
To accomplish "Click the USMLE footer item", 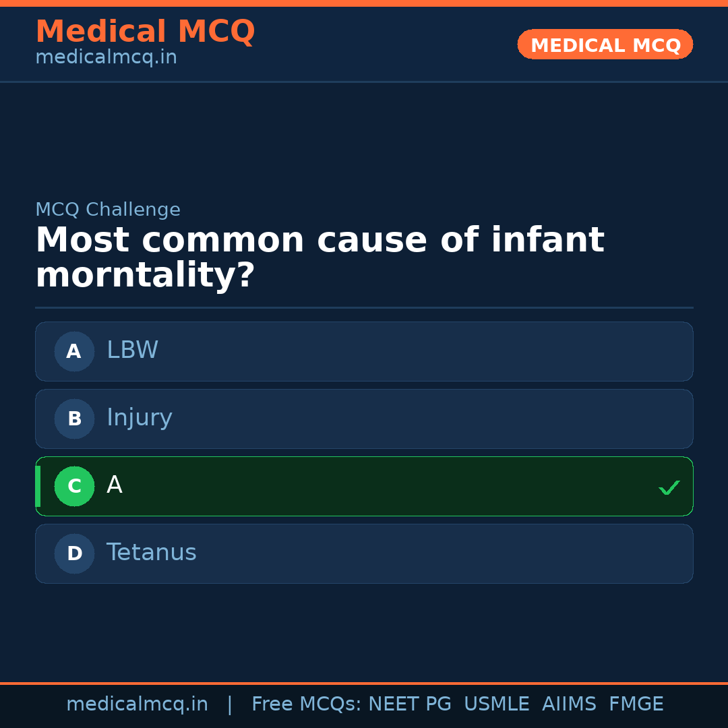I will pos(497,704).
